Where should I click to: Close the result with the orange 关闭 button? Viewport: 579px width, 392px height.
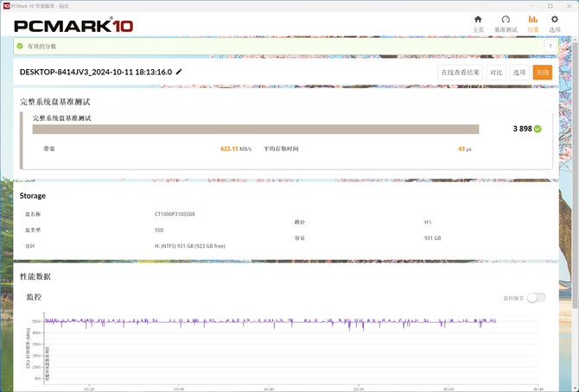click(543, 73)
